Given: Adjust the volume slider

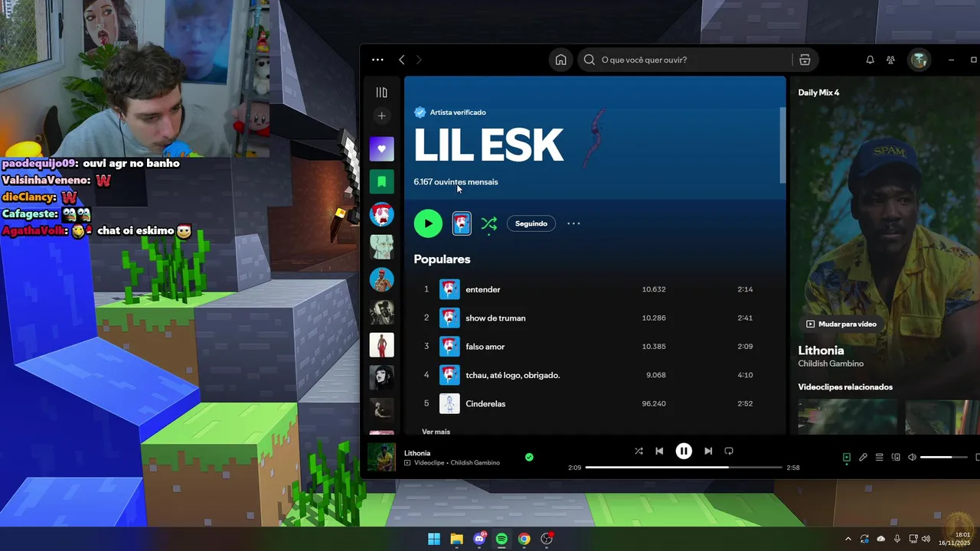Looking at the screenshot, I should (943, 457).
